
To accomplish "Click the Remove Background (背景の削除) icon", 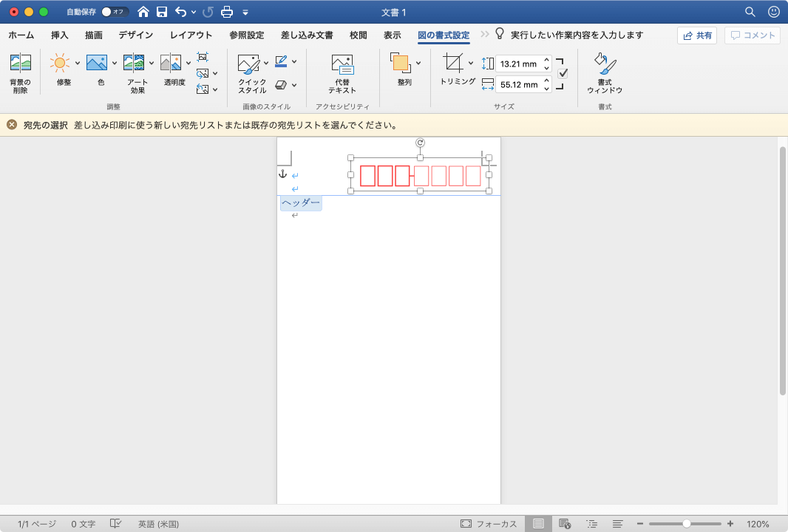I will point(21,63).
